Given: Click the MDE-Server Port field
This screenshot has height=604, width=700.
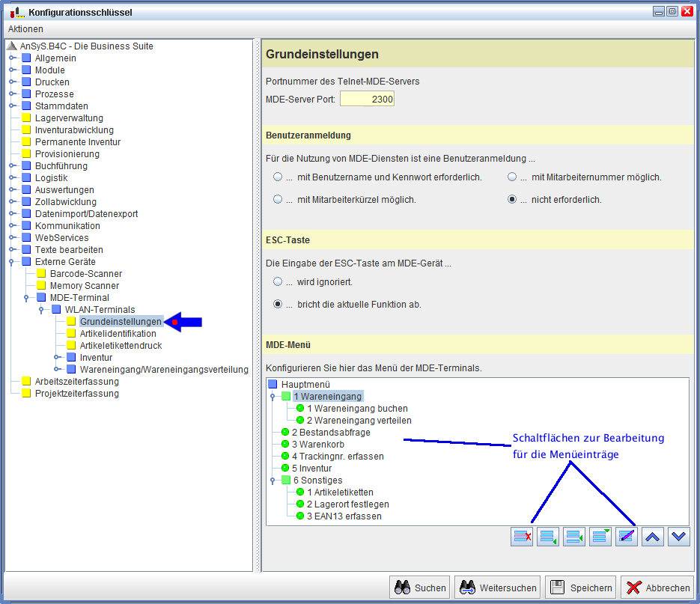Looking at the screenshot, I should [x=367, y=99].
